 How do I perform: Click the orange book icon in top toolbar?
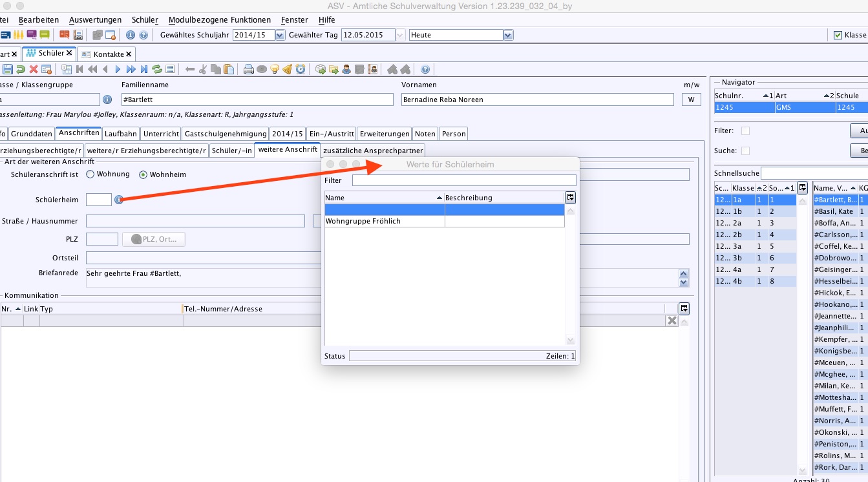coord(65,35)
